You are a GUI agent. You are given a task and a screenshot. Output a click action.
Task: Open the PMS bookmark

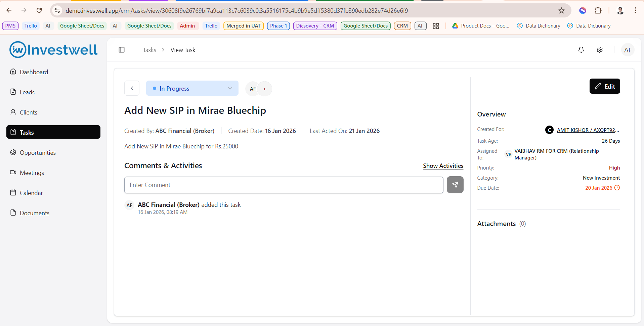click(10, 26)
